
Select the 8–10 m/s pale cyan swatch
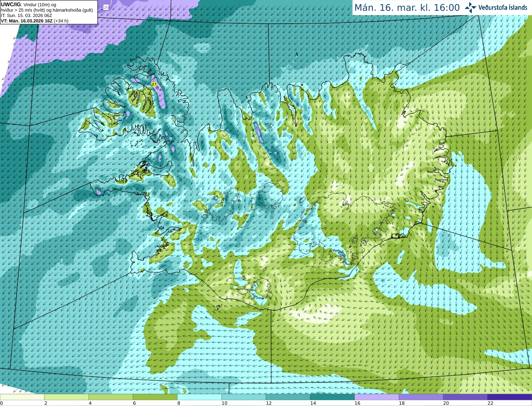[199, 397]
